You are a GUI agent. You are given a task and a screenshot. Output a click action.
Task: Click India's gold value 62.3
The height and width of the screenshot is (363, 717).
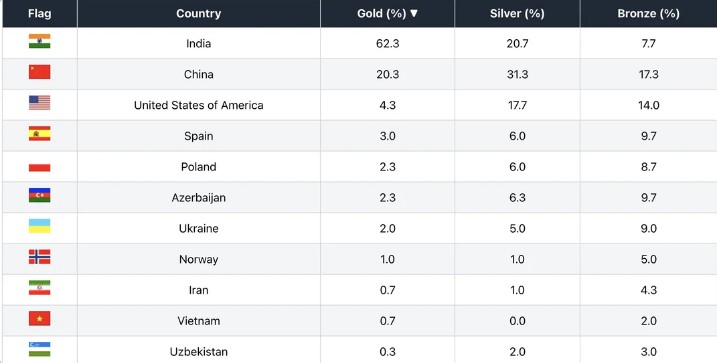[387, 43]
